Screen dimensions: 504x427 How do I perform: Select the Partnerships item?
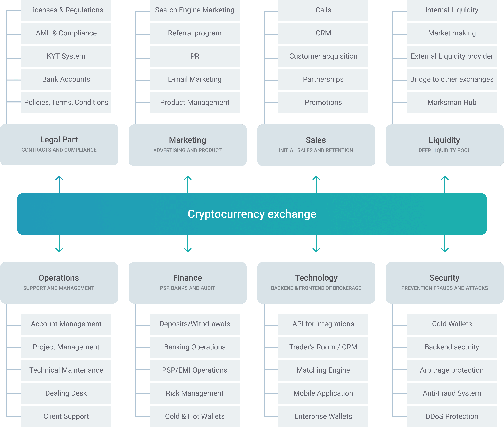[323, 79]
